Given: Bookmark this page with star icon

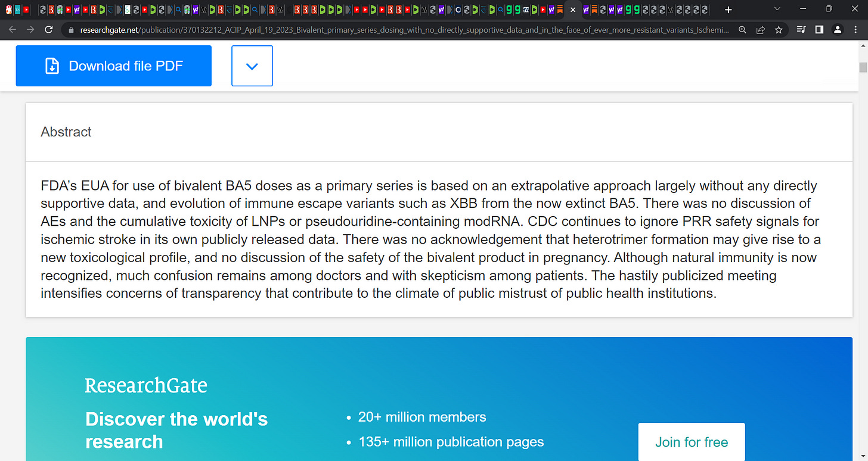Looking at the screenshot, I should click(x=779, y=30).
